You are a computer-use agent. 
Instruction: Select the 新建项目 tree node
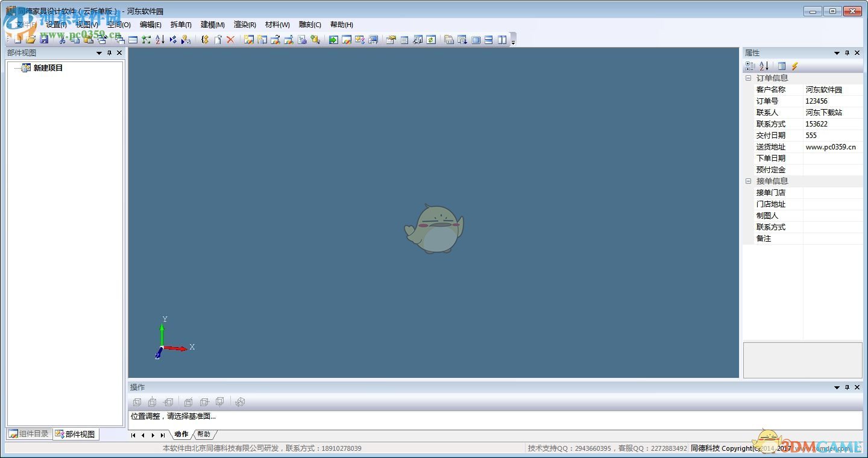coord(48,68)
